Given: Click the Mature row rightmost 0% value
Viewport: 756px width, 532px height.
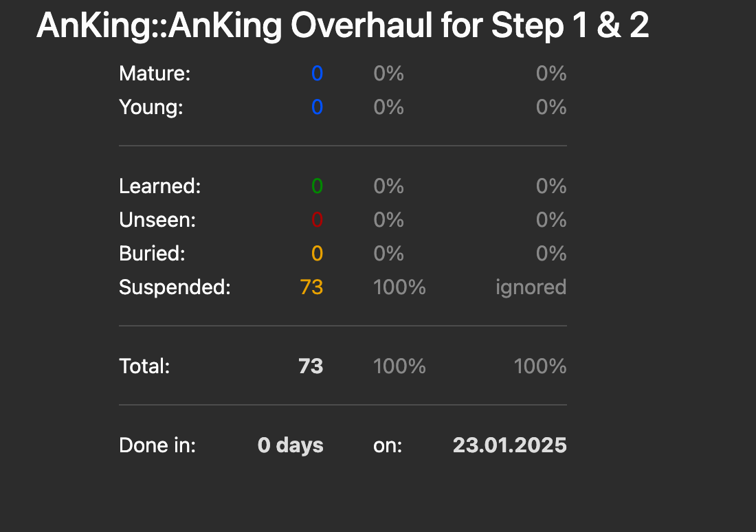Looking at the screenshot, I should [551, 74].
